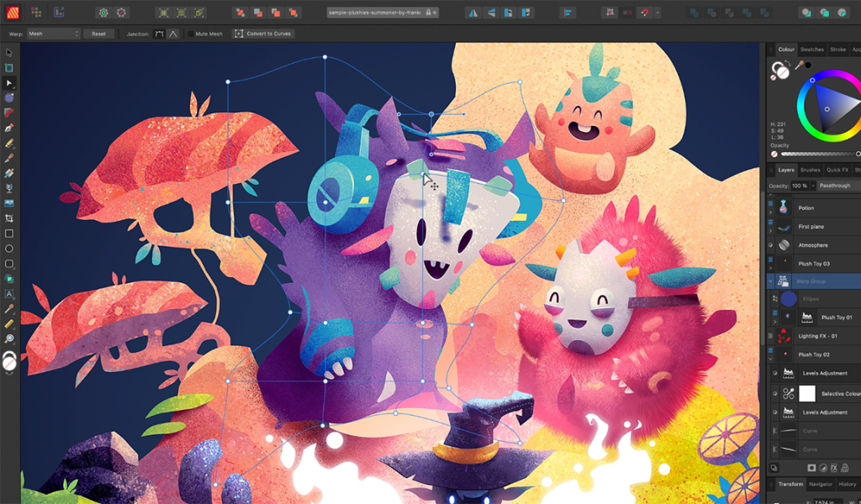Click the Flip Vertical toolbar icon
The height and width of the screenshot is (504, 861).
491,13
